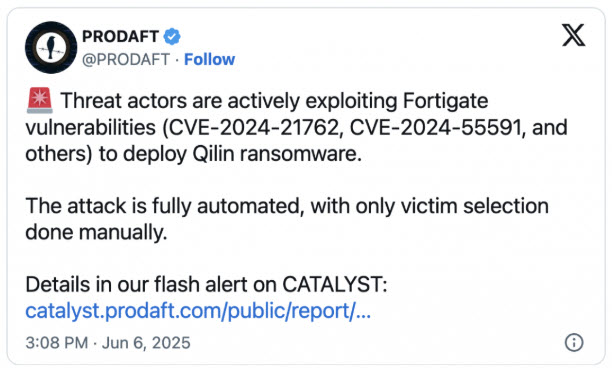Click the 'done manually.' text line
The height and width of the screenshot is (371, 612).
[96, 233]
